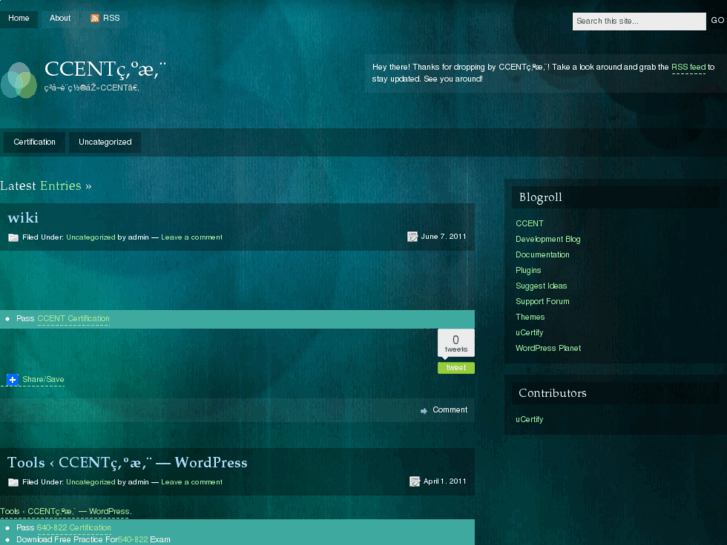Viewport: 727px width, 545px height.
Task: Click the site logo with overlapping circles
Action: (19, 80)
